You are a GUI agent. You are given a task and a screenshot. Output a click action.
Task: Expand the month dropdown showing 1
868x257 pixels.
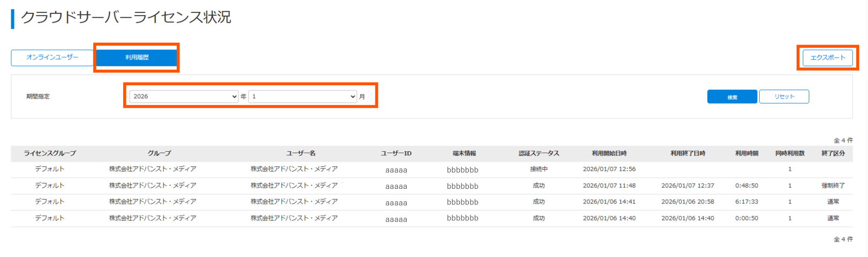coord(303,97)
